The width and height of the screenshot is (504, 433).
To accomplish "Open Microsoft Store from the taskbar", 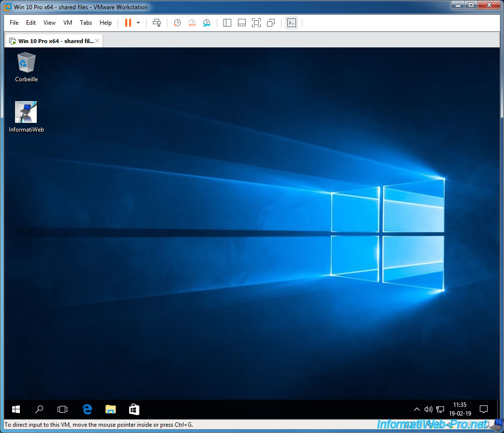I will pyautogui.click(x=134, y=409).
